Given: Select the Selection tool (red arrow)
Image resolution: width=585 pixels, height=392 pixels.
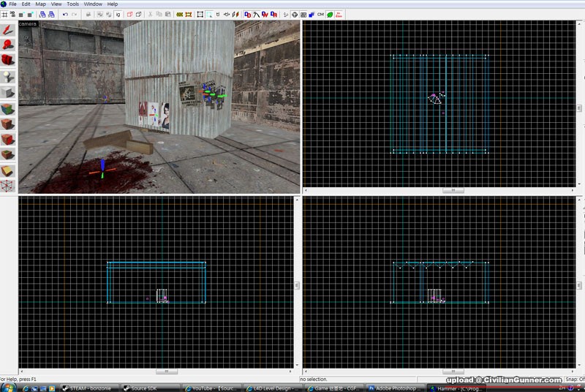Looking at the screenshot, I should pos(8,30).
